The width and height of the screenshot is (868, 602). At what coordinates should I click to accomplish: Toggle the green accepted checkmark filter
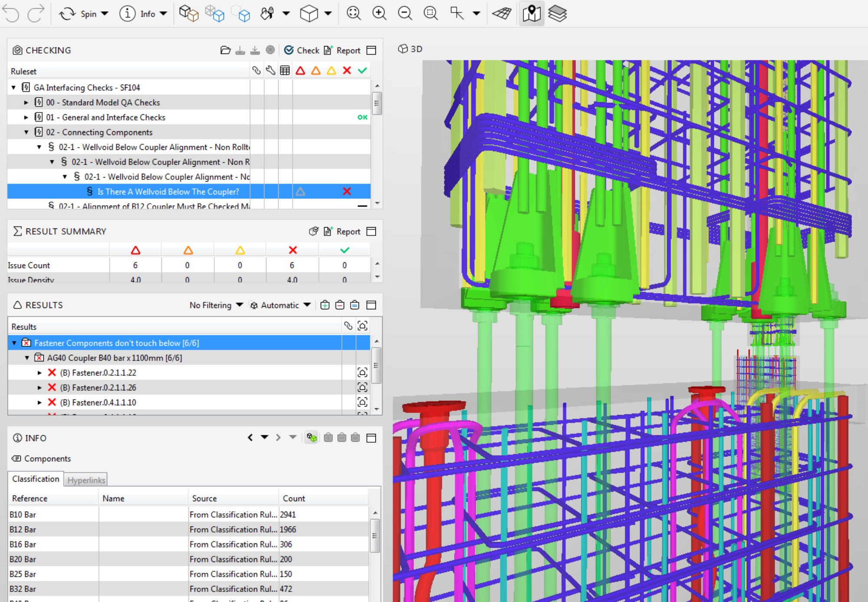(x=362, y=71)
